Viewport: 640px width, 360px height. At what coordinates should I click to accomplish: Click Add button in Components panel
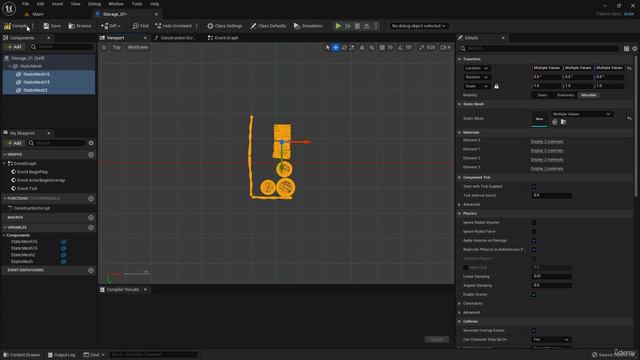[x=14, y=47]
